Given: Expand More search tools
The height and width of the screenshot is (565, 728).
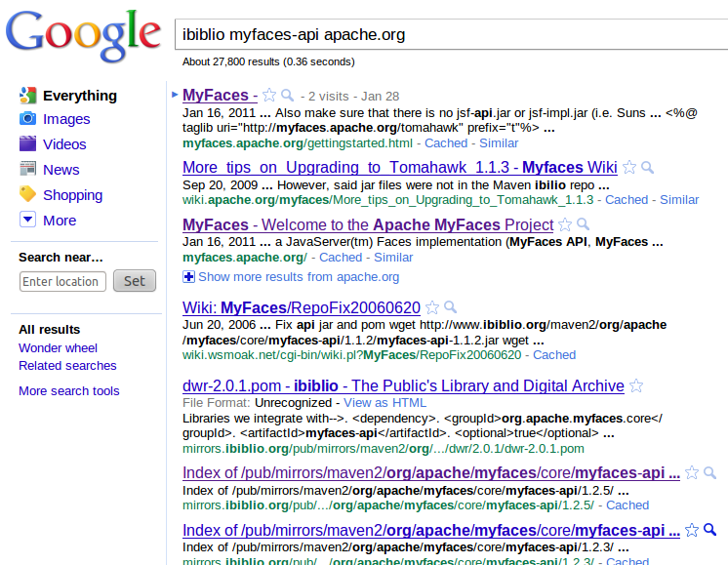Looking at the screenshot, I should tap(69, 391).
